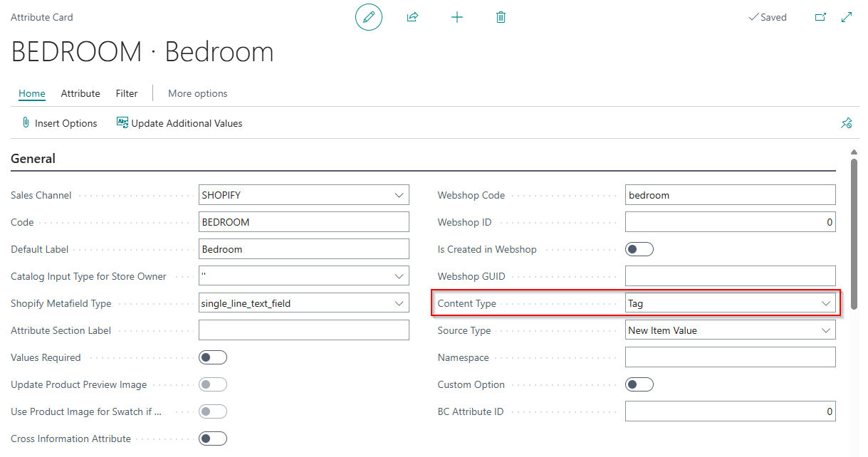This screenshot has width=868, height=457.
Task: Click the Code input field
Action: point(304,222)
